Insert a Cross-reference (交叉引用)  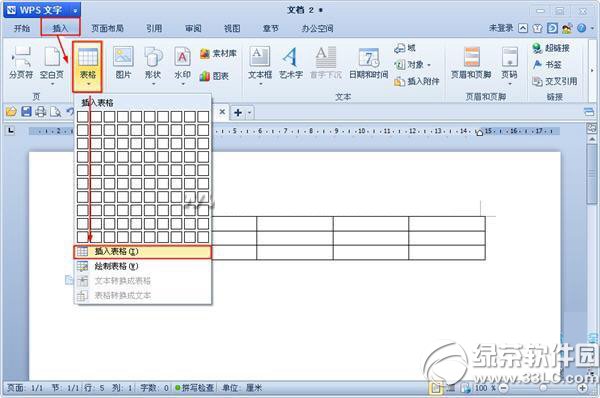555,81
